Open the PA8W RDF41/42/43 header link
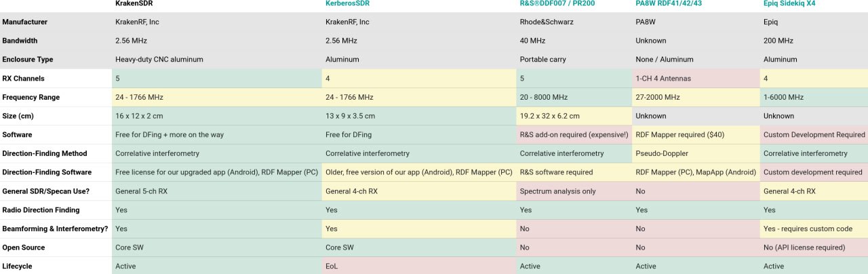 tap(669, 4)
